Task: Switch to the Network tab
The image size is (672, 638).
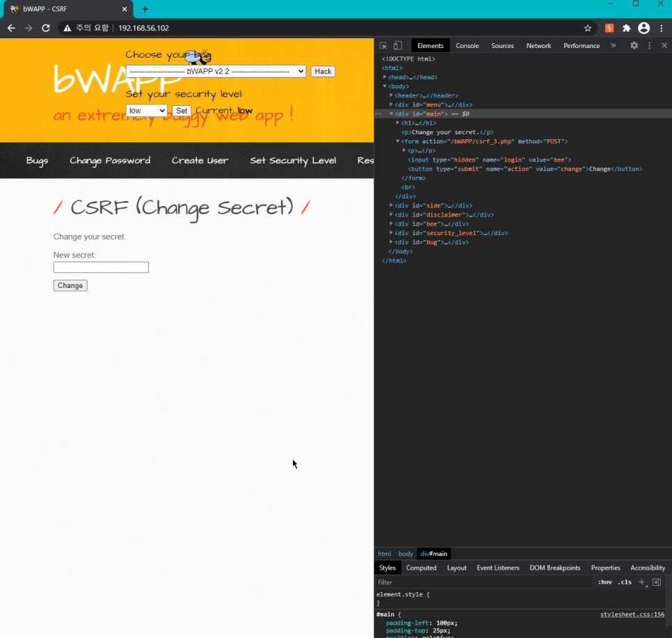Action: point(538,45)
